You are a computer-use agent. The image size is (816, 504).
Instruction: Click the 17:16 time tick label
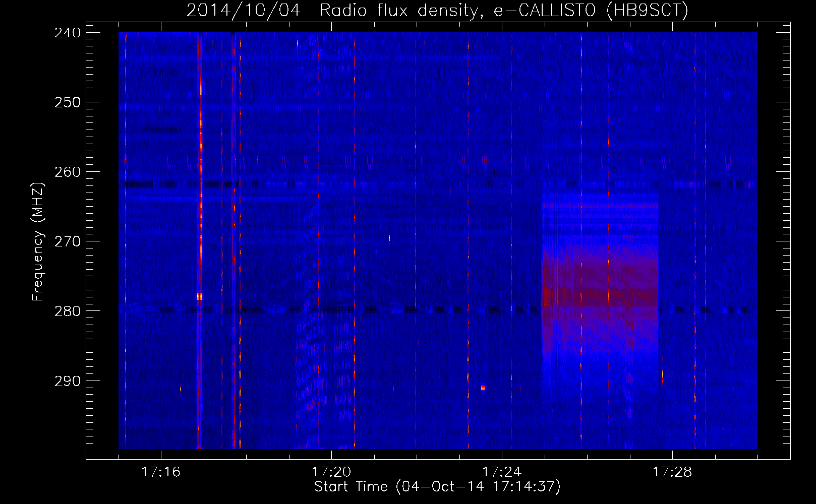click(161, 472)
